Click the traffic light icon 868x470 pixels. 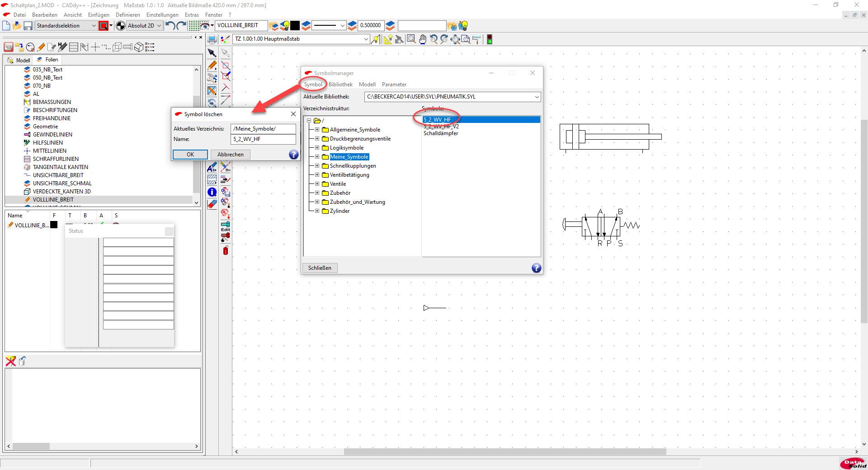(489, 39)
